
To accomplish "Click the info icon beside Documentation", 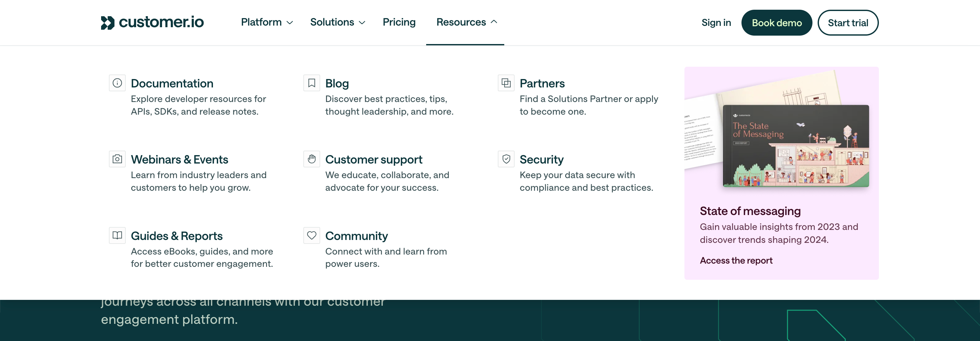I will pyautogui.click(x=117, y=83).
